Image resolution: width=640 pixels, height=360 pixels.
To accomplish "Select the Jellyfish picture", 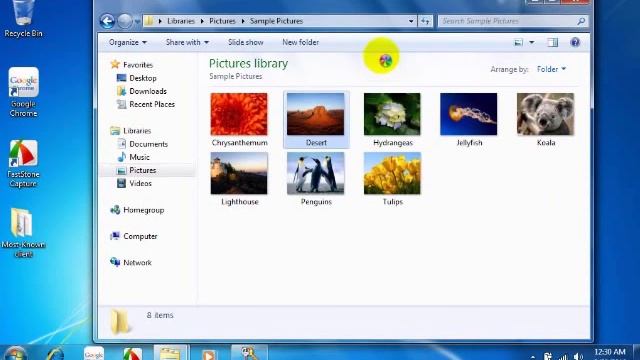I will [x=469, y=119].
